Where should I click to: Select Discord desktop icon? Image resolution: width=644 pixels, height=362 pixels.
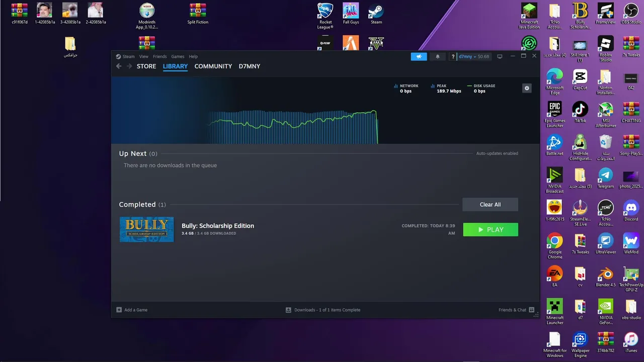[x=631, y=211]
